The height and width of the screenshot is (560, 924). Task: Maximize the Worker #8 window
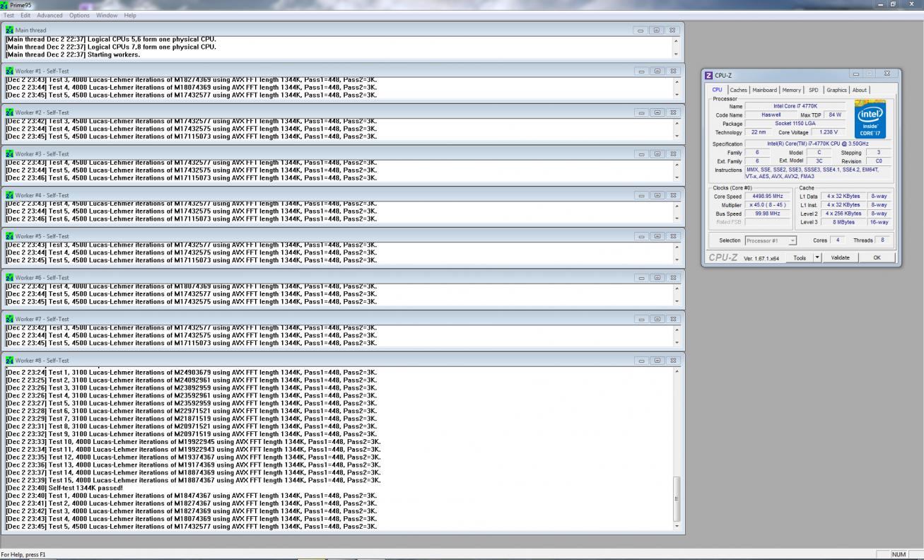pos(657,361)
